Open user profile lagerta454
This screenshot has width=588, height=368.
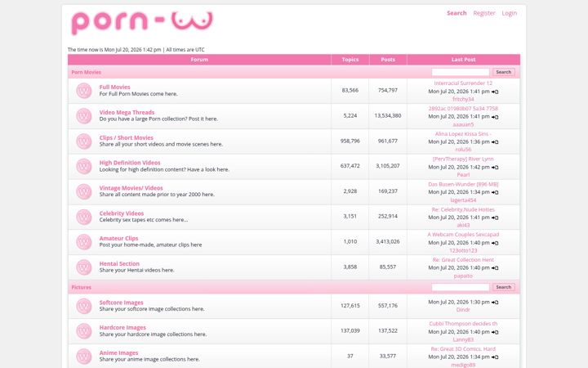(x=463, y=200)
